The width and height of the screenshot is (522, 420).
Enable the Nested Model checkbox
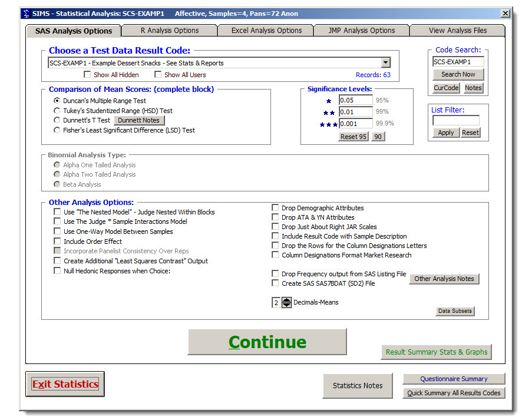pyautogui.click(x=57, y=211)
